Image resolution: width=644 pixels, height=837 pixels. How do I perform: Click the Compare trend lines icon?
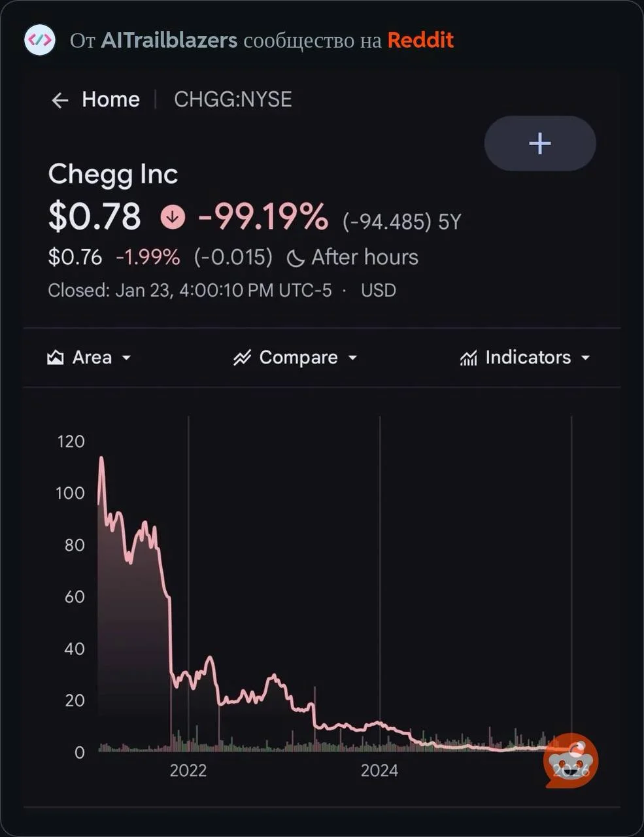pos(242,358)
